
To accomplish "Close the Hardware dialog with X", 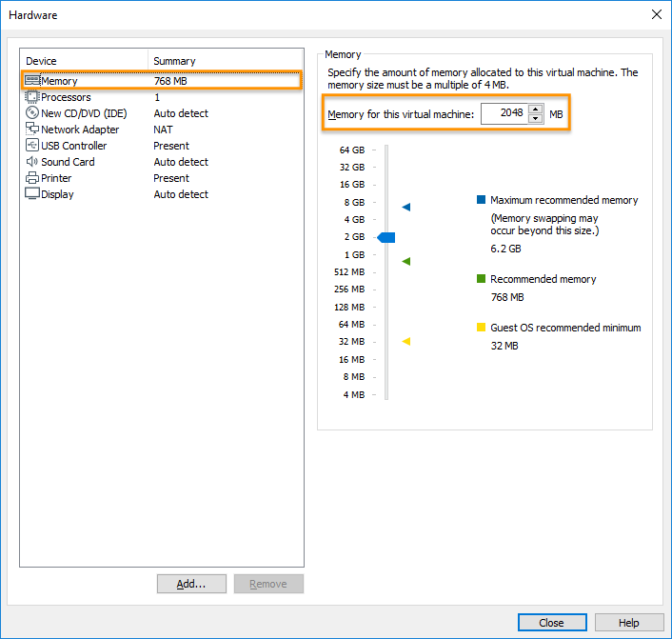I will [x=656, y=14].
